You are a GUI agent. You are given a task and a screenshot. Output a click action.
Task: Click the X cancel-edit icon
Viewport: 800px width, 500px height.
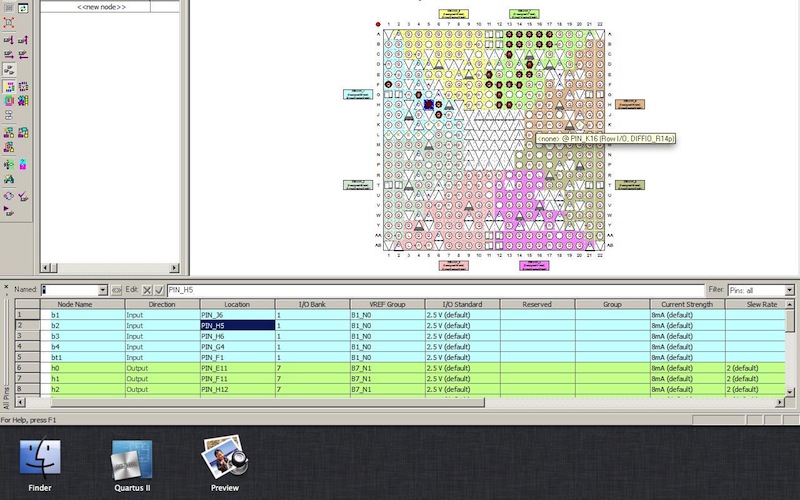(147, 289)
